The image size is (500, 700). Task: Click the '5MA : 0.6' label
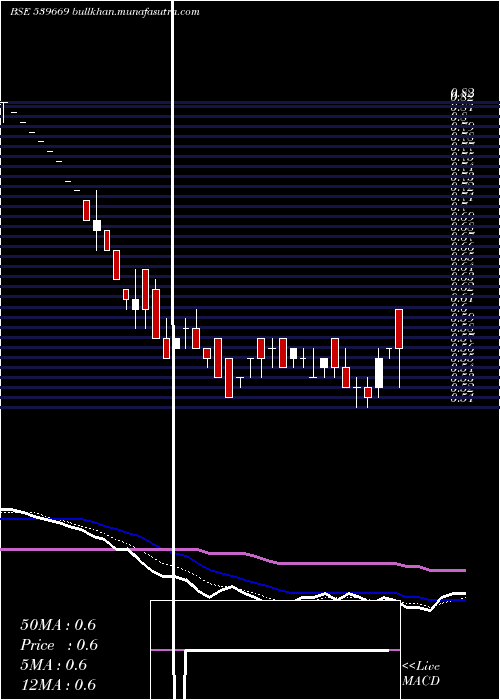[54, 665]
